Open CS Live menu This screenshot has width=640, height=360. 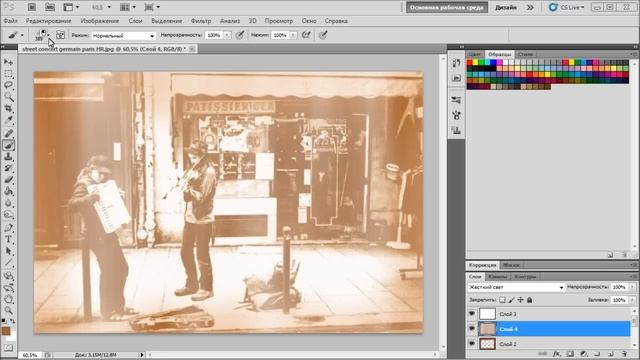tap(567, 7)
